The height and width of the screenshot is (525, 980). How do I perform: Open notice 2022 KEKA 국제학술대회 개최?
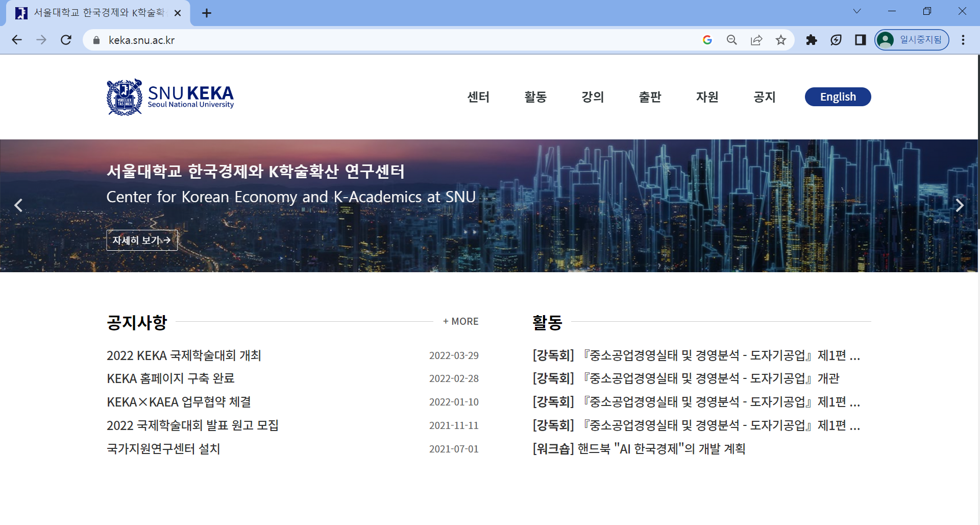click(x=184, y=355)
